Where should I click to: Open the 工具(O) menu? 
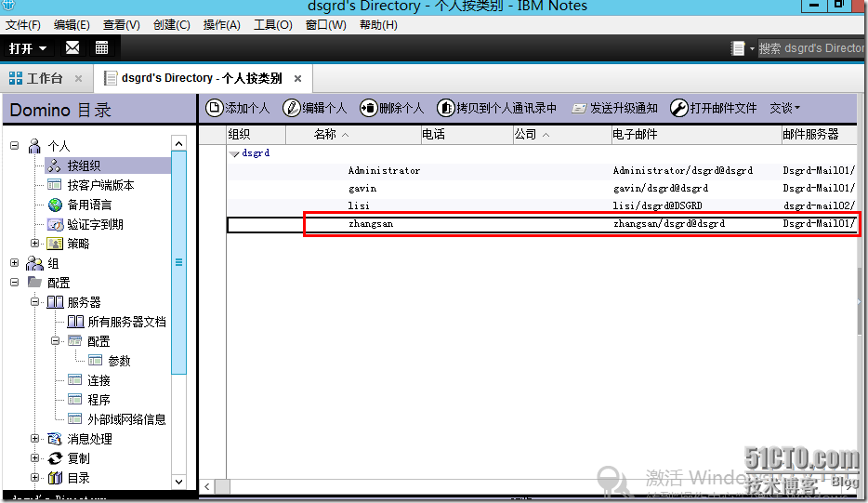273,25
